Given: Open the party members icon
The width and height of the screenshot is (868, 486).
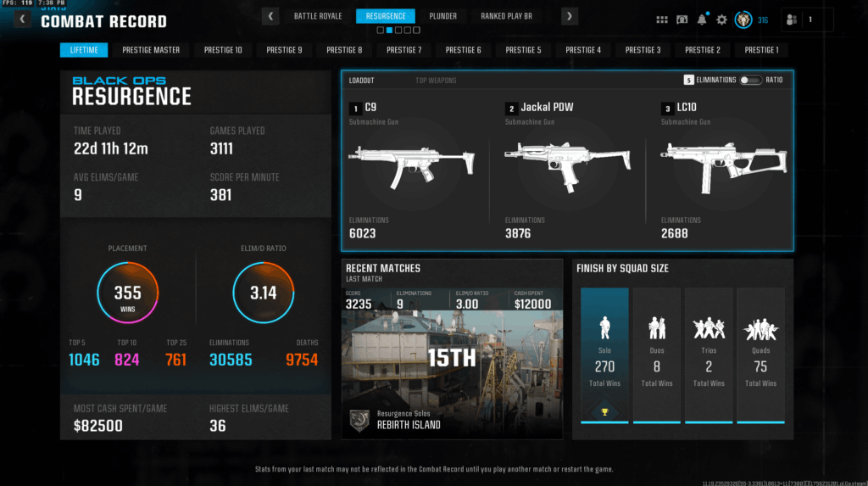Looking at the screenshot, I should tap(792, 20).
